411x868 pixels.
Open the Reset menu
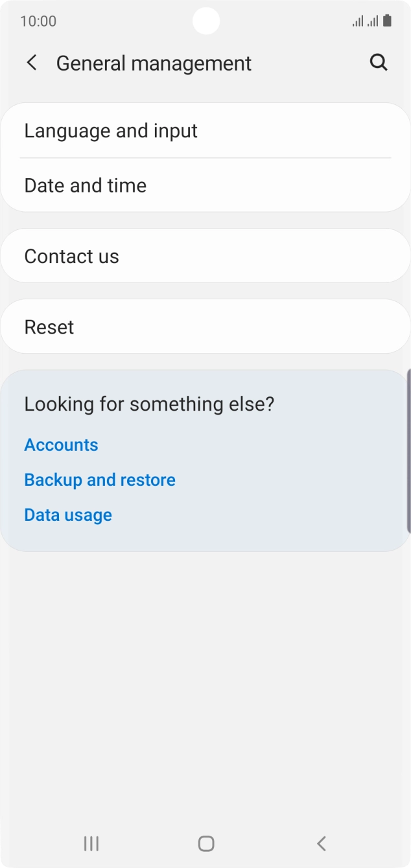tap(49, 327)
